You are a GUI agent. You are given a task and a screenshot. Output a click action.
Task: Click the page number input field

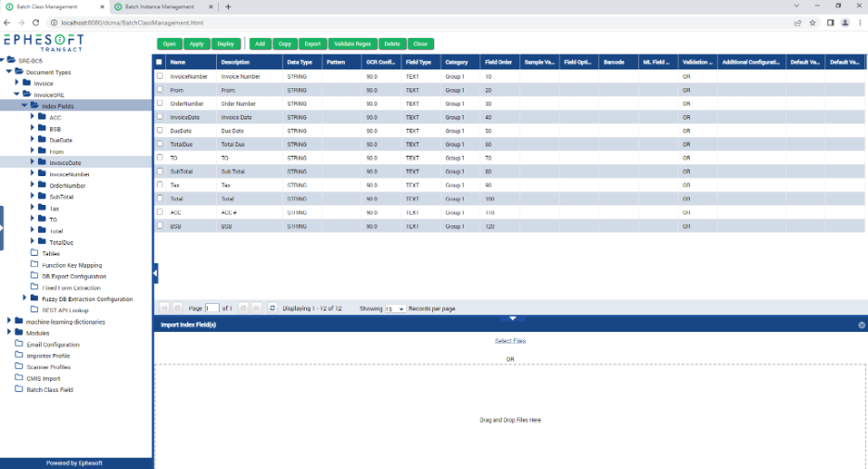click(x=212, y=308)
